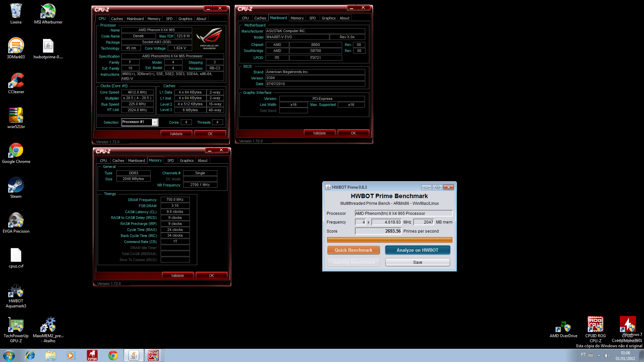Launch CPUID ROG CPU-Z desktop icon
This screenshot has height=362, width=644.
(595, 329)
